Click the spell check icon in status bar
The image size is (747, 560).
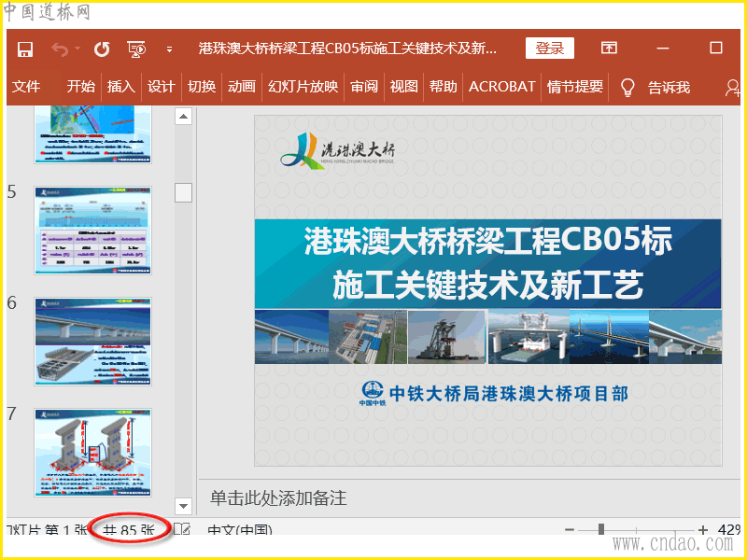[182, 529]
